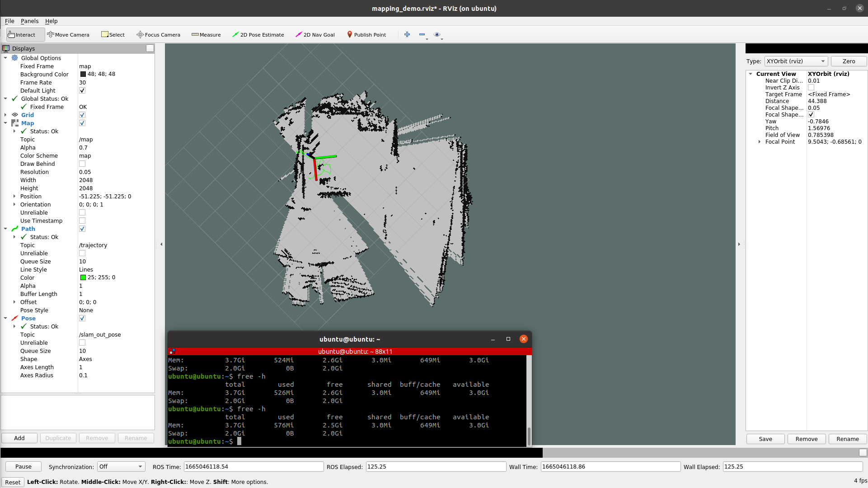Click the ROS Time input field
Screen dimensions: 868x488
pyautogui.click(x=253, y=467)
